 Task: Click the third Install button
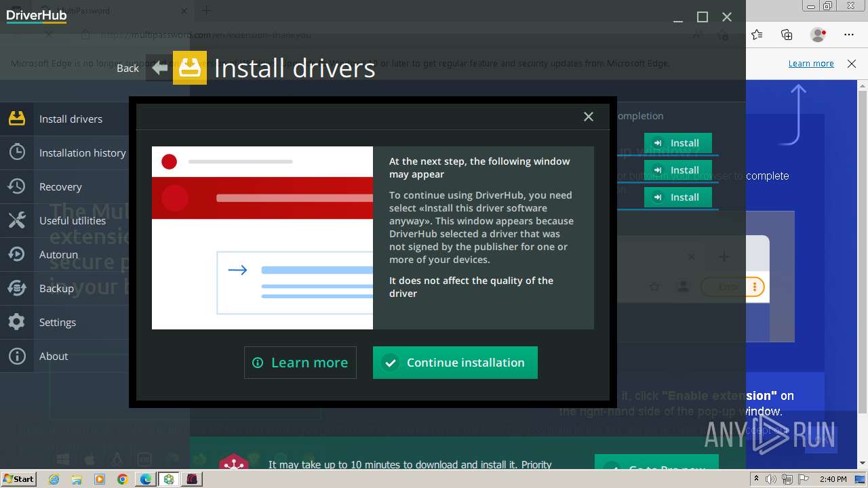[678, 197]
